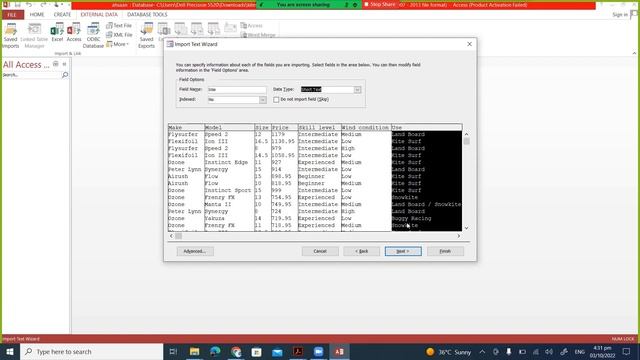
Task: Click the preview horizontal scrollbar right arrow
Action: [459, 236]
